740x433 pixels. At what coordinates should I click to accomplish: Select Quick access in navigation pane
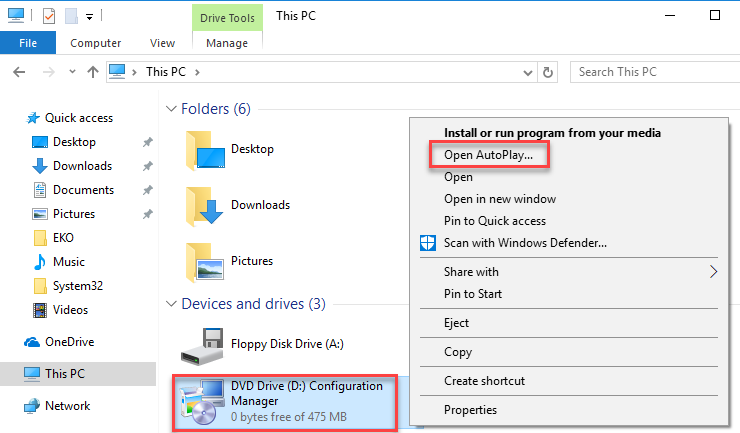[x=79, y=118]
